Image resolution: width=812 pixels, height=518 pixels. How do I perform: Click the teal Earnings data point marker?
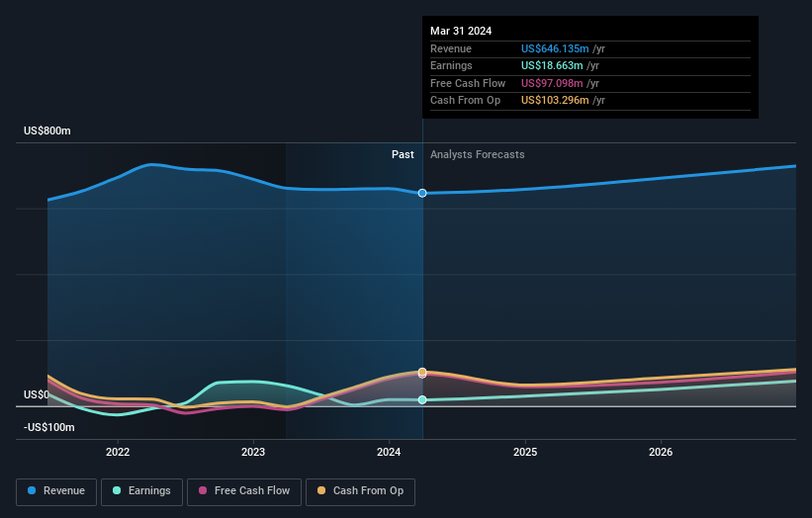point(422,399)
